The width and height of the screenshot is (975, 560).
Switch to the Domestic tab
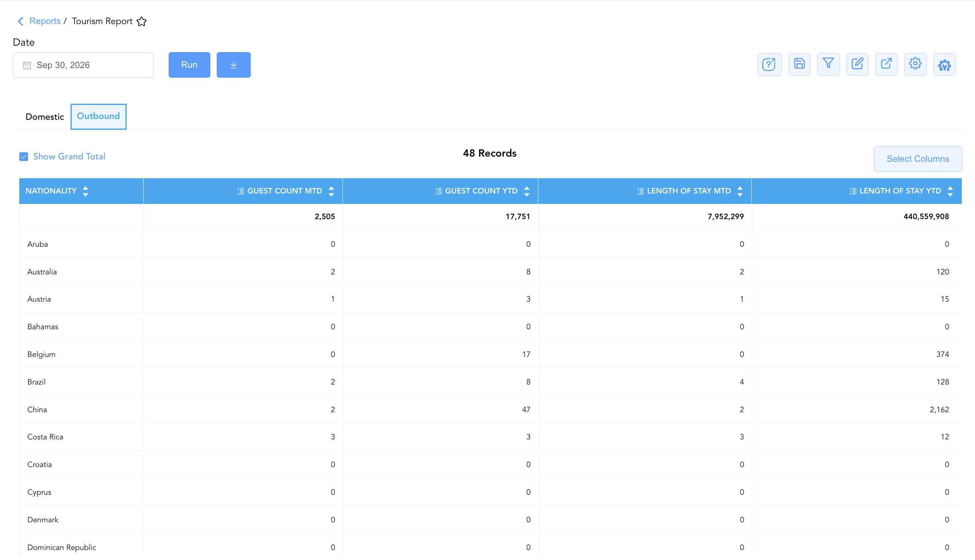[44, 117]
